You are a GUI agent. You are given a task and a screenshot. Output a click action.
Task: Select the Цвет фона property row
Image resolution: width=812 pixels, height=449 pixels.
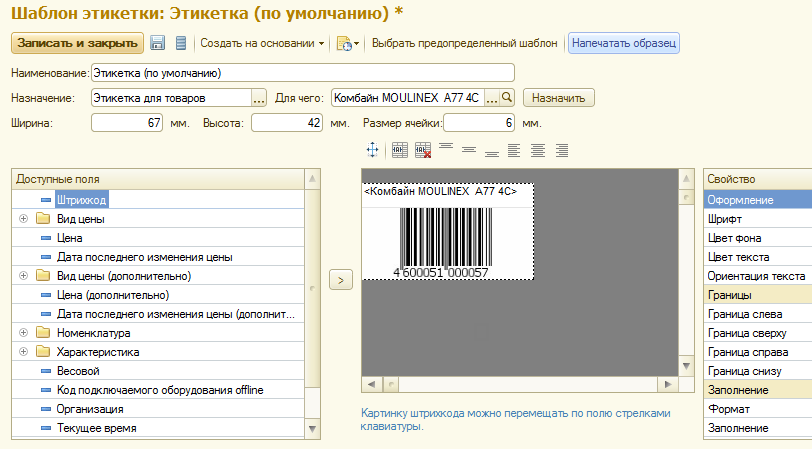pyautogui.click(x=758, y=238)
